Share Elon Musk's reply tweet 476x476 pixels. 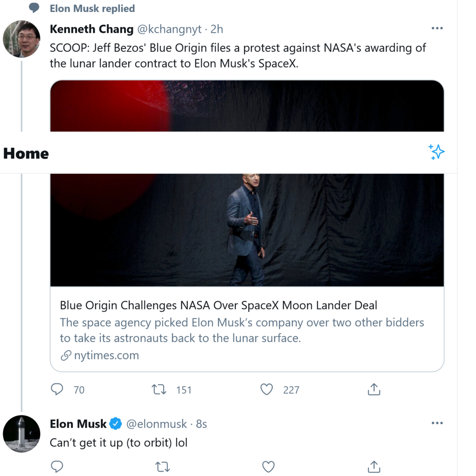[374, 466]
